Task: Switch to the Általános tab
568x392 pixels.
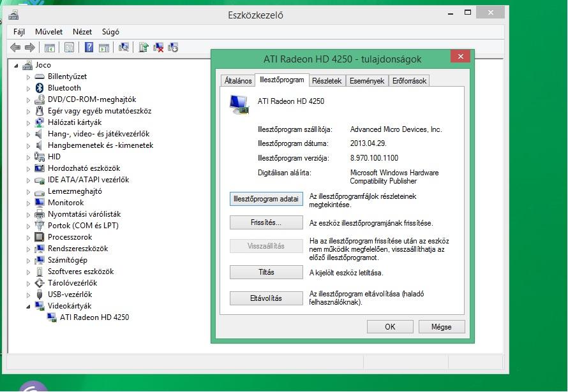Action: (238, 81)
